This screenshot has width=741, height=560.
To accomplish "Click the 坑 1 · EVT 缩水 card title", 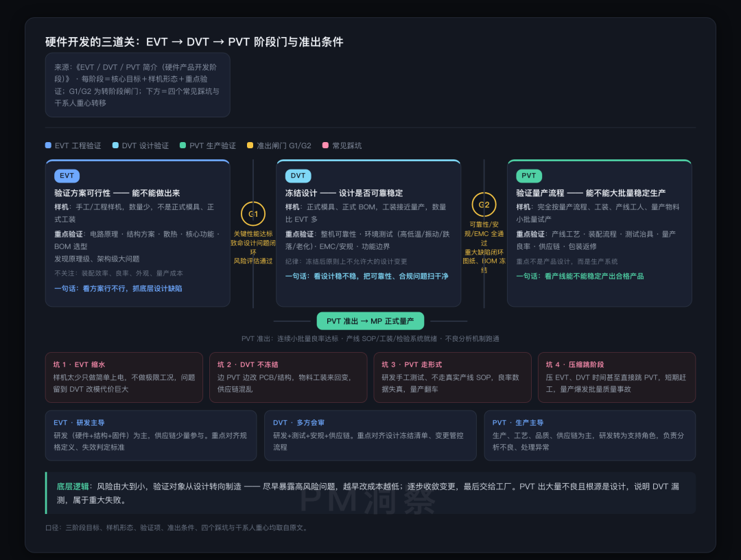I will (79, 364).
